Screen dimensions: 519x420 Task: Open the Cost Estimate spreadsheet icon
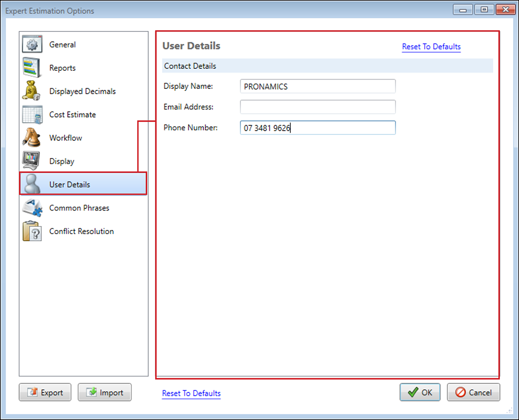tap(32, 115)
